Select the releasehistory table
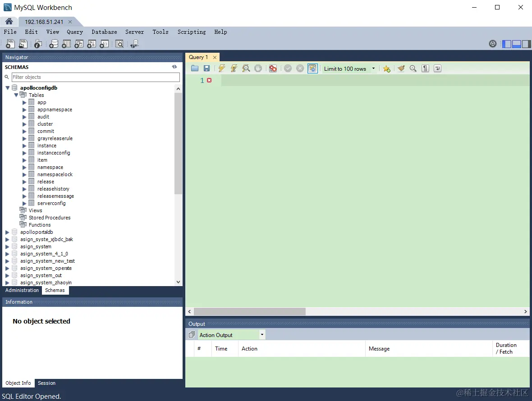This screenshot has width=532, height=401. click(53, 189)
